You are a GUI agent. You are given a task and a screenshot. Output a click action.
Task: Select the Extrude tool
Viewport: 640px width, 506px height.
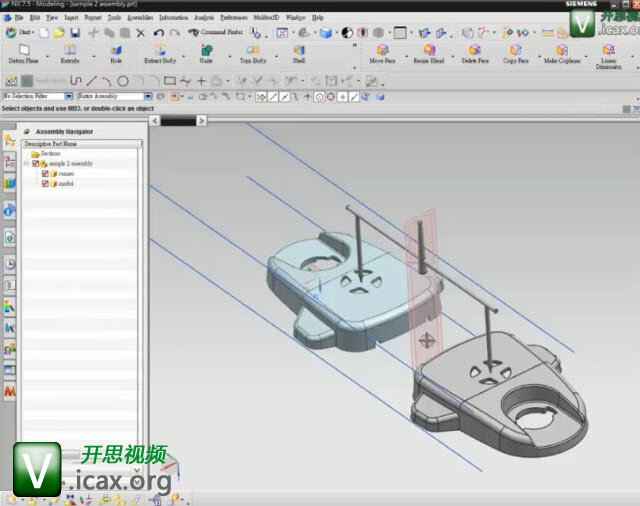click(x=70, y=53)
